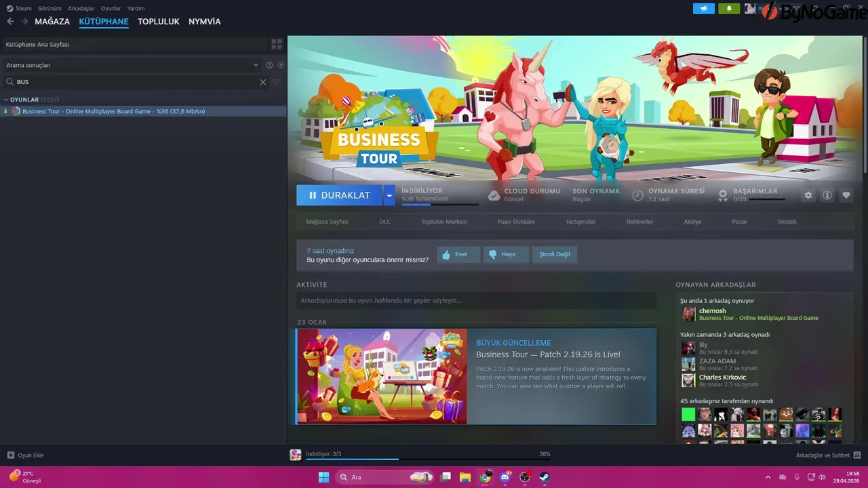Show game info icon

(x=827, y=195)
